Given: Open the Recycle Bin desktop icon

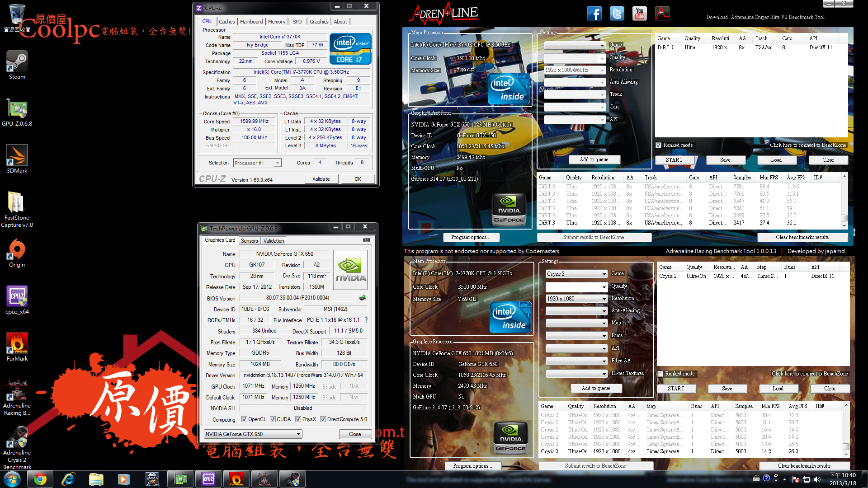Looking at the screenshot, I should click(17, 18).
